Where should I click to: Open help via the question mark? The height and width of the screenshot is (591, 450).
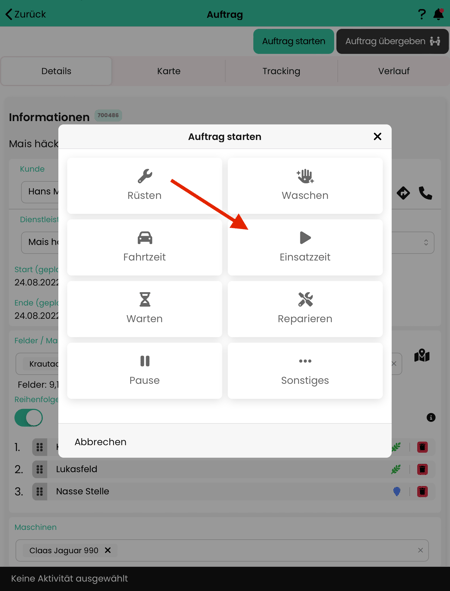point(422,14)
